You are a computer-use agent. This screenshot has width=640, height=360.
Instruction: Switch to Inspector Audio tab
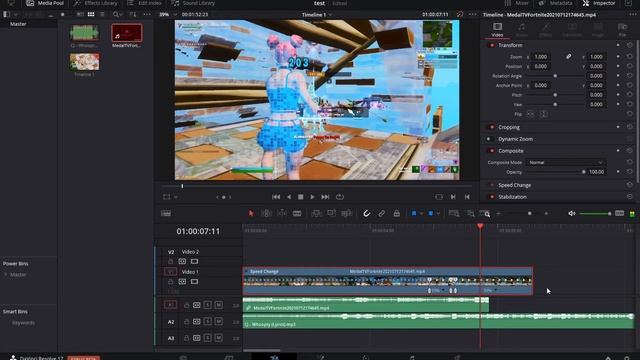click(522, 30)
